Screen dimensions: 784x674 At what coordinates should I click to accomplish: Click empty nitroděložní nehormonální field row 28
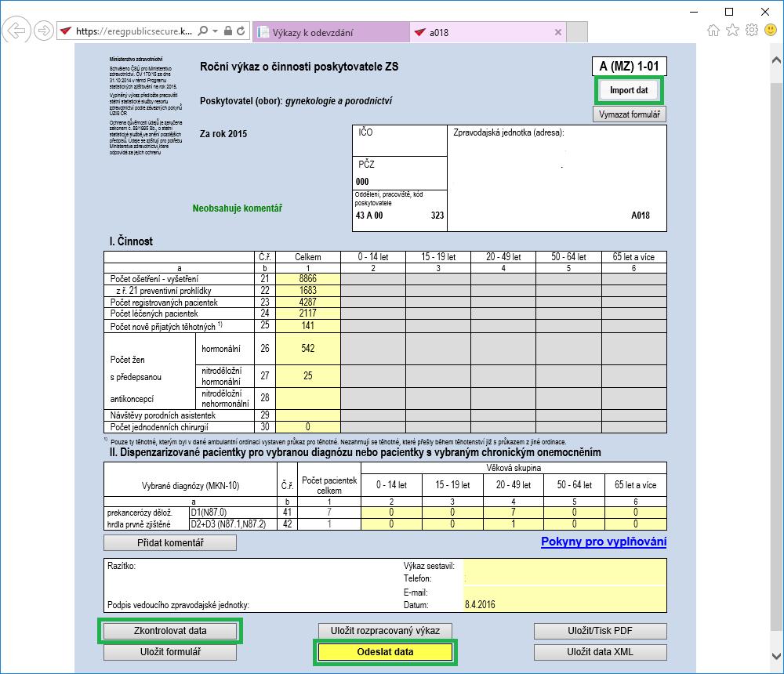pyautogui.click(x=308, y=398)
